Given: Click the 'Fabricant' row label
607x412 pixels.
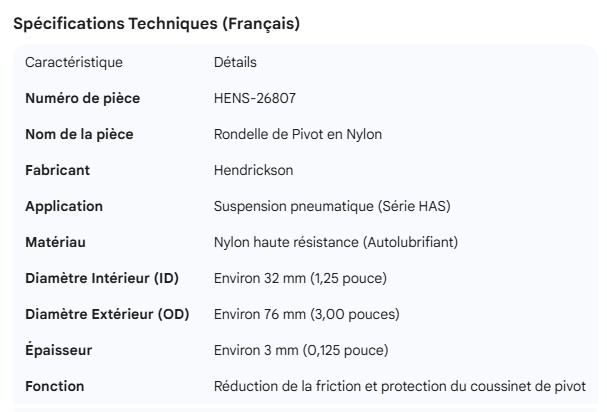Looking at the screenshot, I should [x=57, y=170].
